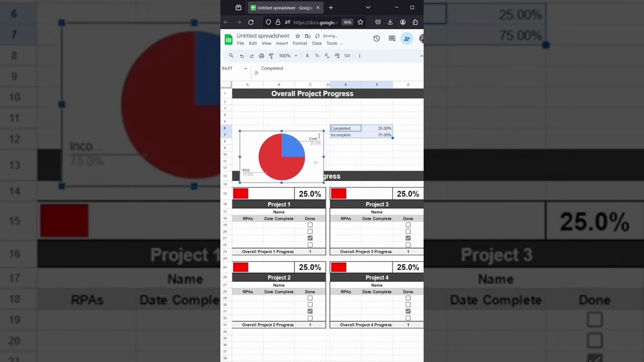Viewport: 644px width, 362px height.
Task: Apply currency format with dollar icon
Action: click(x=307, y=56)
